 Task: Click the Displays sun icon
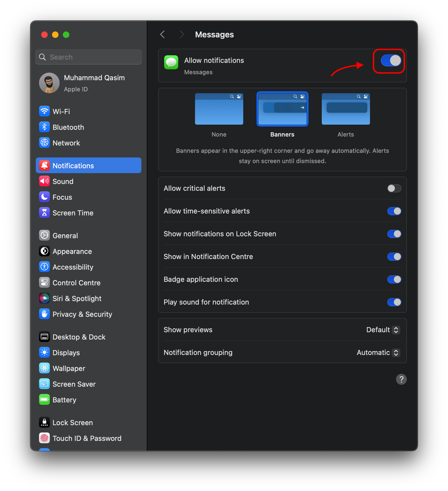[44, 353]
